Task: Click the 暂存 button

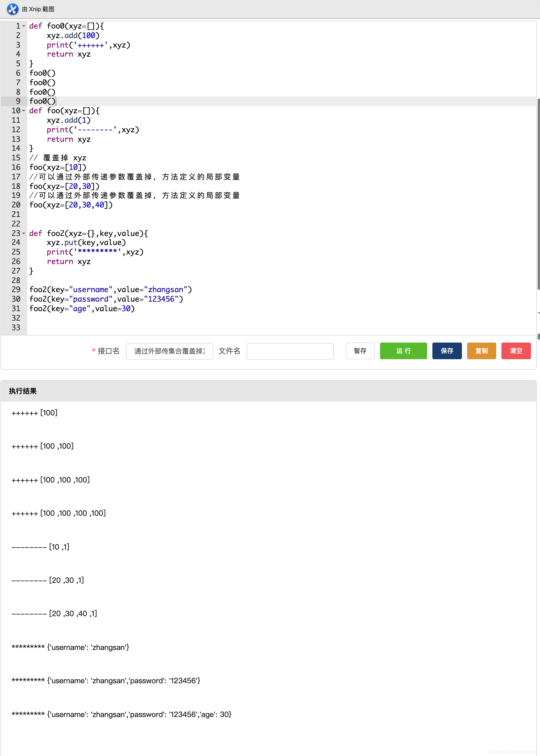Action: tap(360, 351)
